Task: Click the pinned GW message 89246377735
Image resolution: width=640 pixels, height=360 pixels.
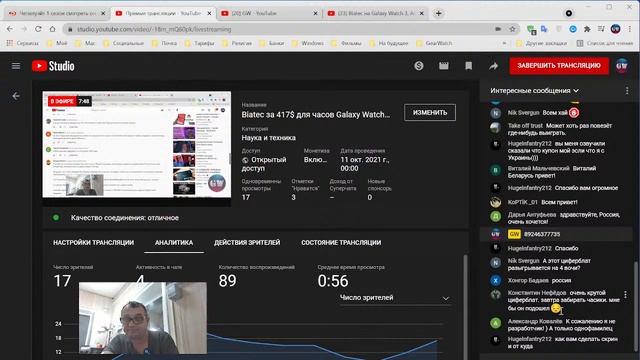Action: (x=557, y=234)
